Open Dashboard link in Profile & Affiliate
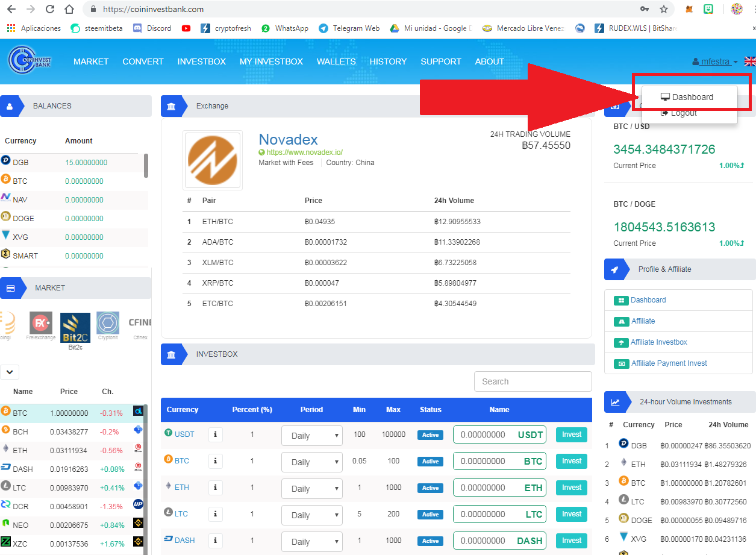This screenshot has height=555, width=756. click(x=648, y=300)
